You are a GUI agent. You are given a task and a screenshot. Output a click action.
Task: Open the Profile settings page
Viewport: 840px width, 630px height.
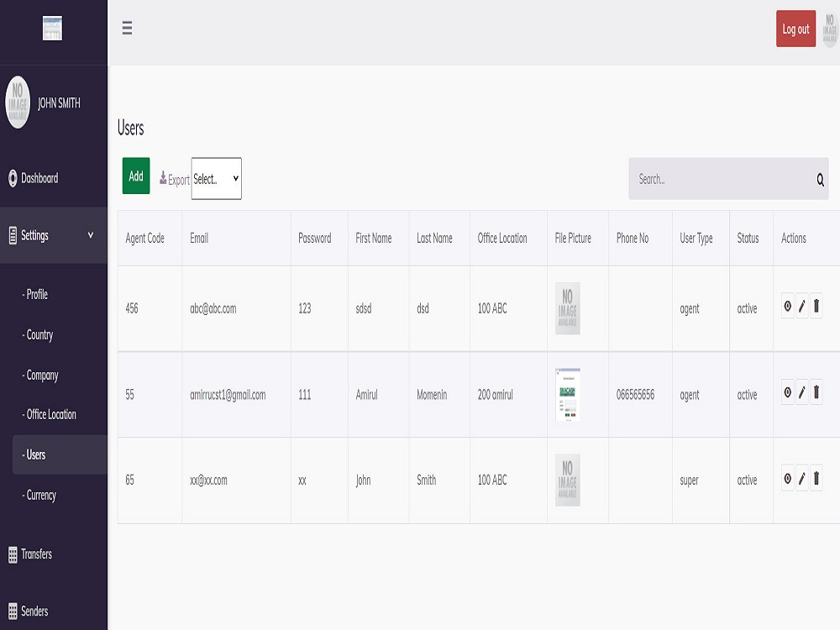tap(35, 294)
